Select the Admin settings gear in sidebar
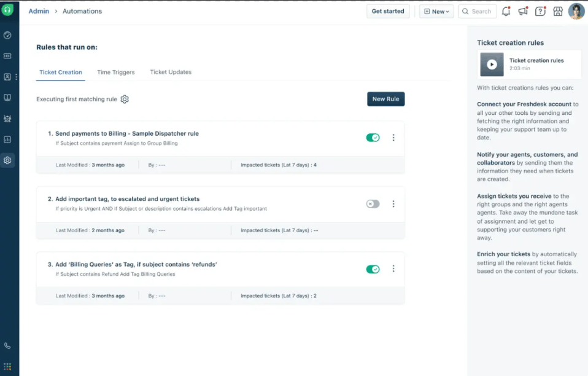Screen dimensions: 588x376 (x=8, y=160)
